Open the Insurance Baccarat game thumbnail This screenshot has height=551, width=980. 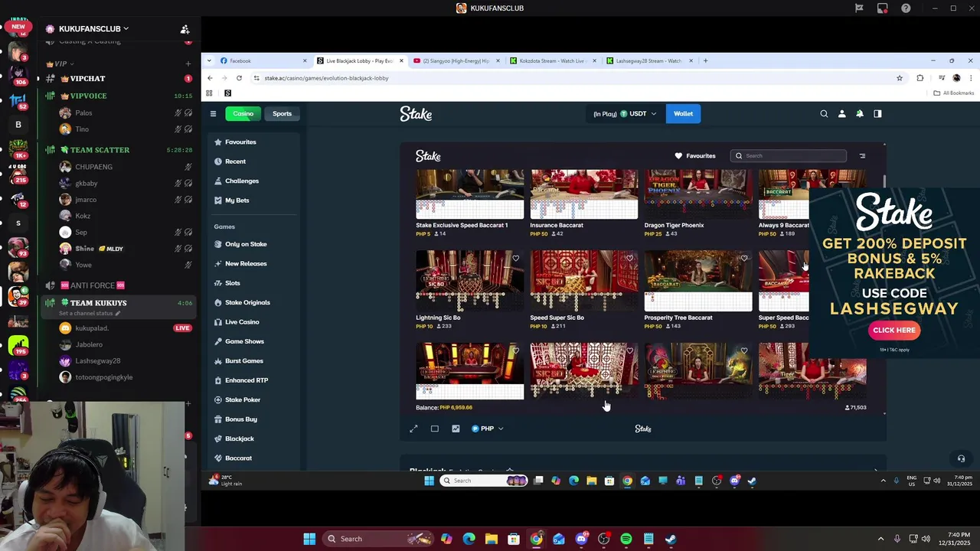tap(583, 194)
